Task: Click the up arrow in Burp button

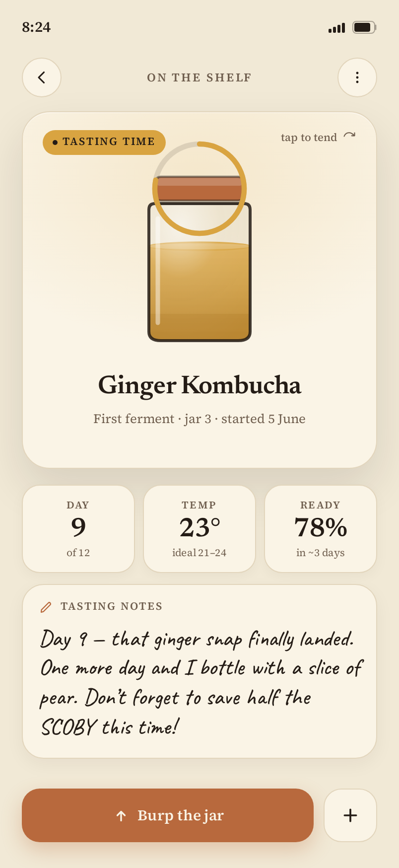Action: point(121,816)
